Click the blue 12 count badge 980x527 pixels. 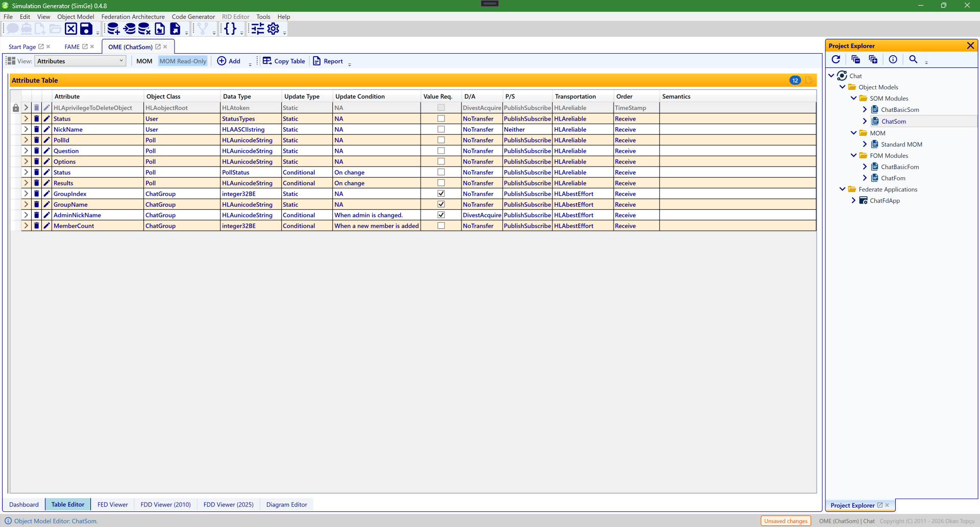tap(795, 80)
